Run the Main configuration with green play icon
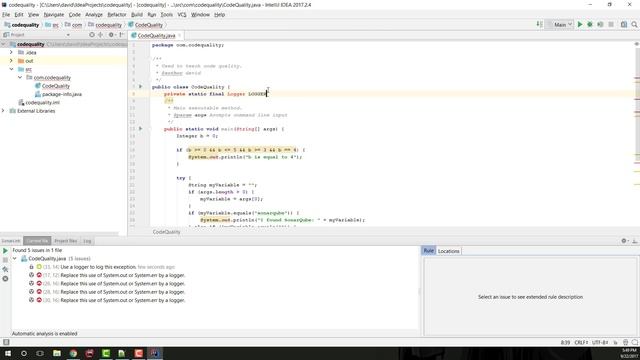 tap(580, 24)
